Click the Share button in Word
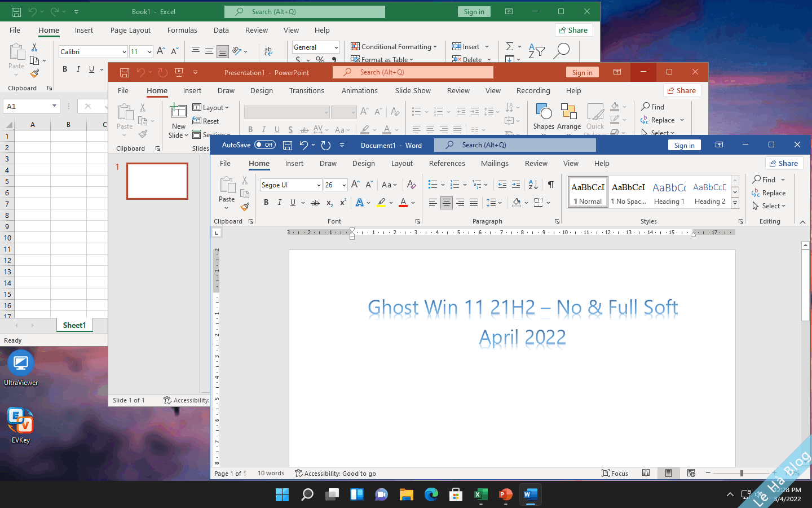This screenshot has width=812, height=508. 784,163
